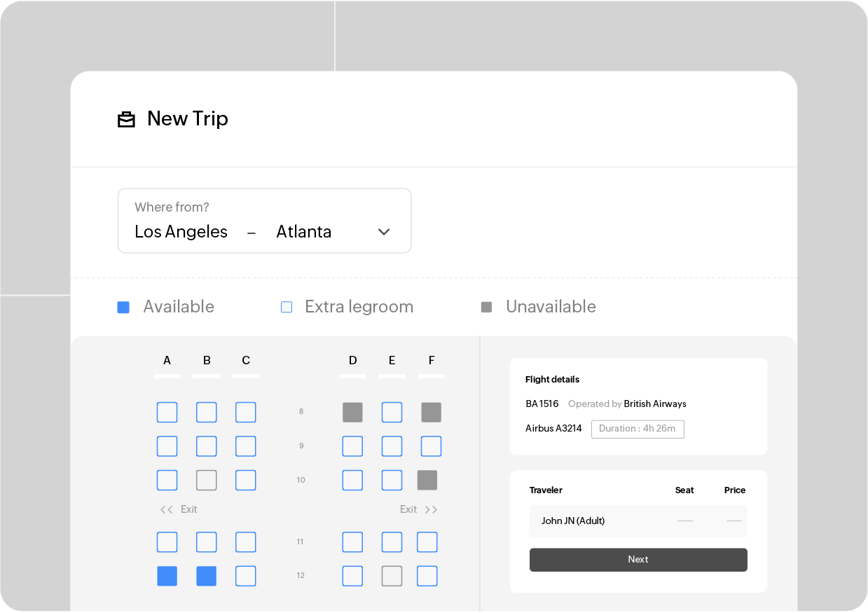The image size is (868, 613).
Task: Click the Next button
Action: tap(638, 560)
